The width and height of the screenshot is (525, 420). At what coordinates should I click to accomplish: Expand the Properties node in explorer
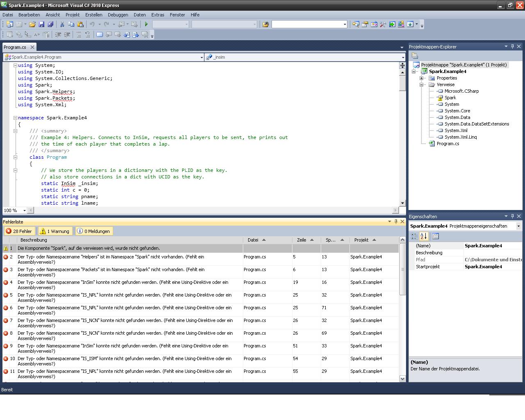coord(421,78)
